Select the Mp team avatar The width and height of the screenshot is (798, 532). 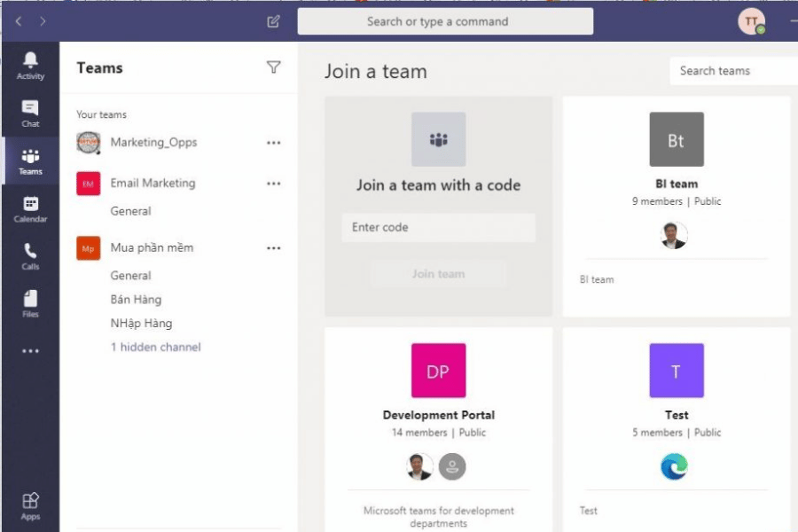(88, 248)
